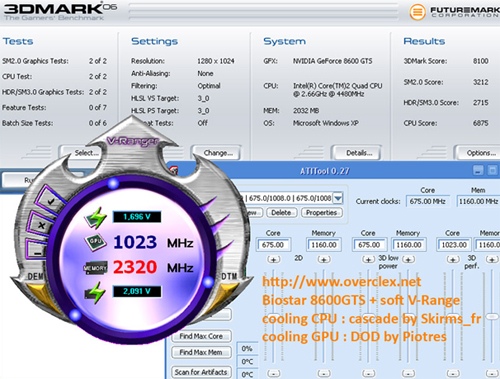Click the V-Ranger checkmark apply button
Screen dimensions: 500x379
coord(51,201)
